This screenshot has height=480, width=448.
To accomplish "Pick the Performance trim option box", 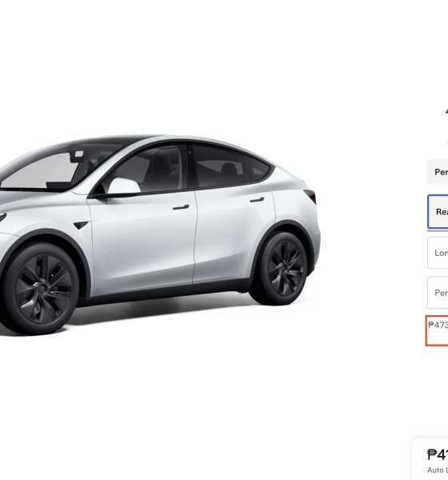I will click(x=438, y=293).
